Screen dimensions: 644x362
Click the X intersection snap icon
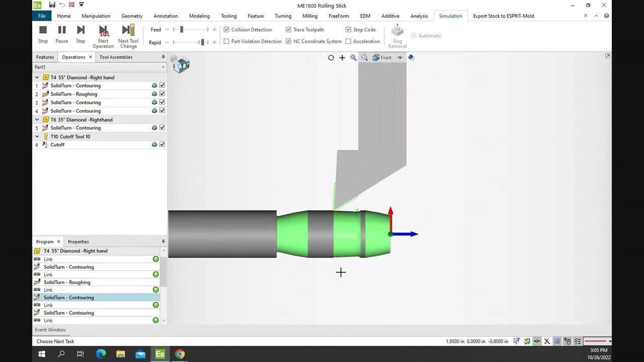click(547, 341)
